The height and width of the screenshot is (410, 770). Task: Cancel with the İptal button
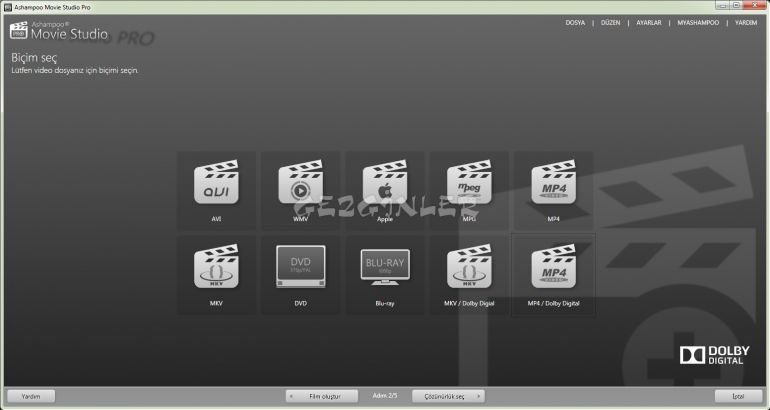[739, 396]
